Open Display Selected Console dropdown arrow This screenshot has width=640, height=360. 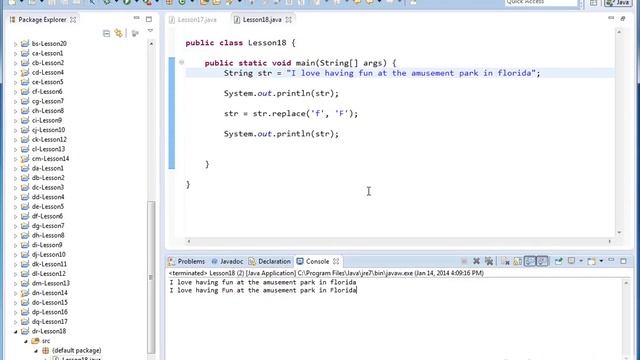[581, 261]
